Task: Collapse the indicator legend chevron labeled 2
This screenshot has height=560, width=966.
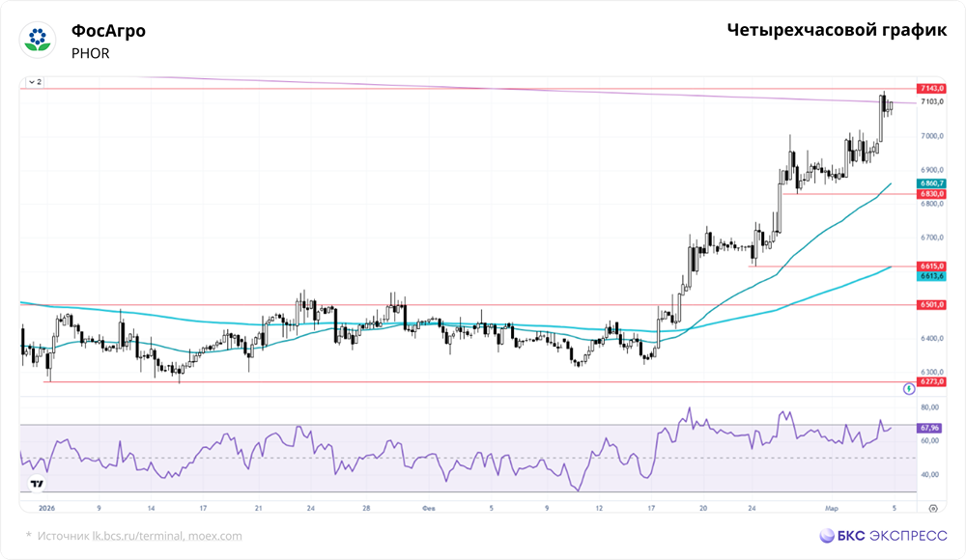Action: (x=35, y=82)
